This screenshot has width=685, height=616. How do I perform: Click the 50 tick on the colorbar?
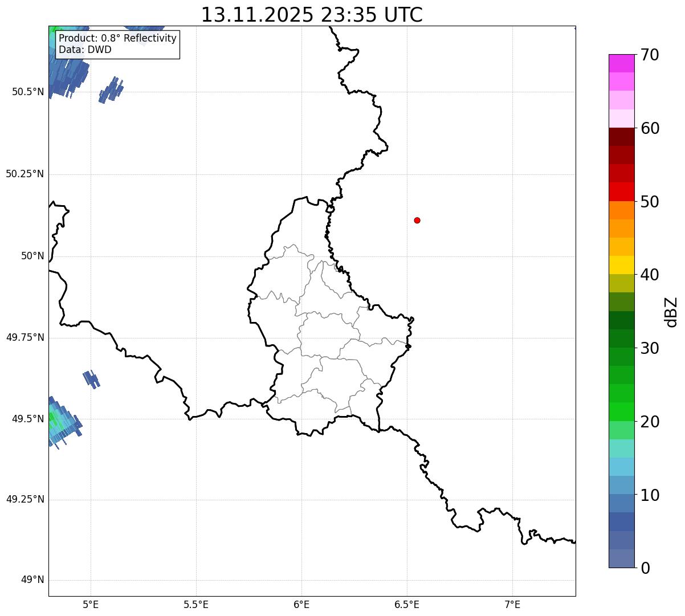(650, 202)
